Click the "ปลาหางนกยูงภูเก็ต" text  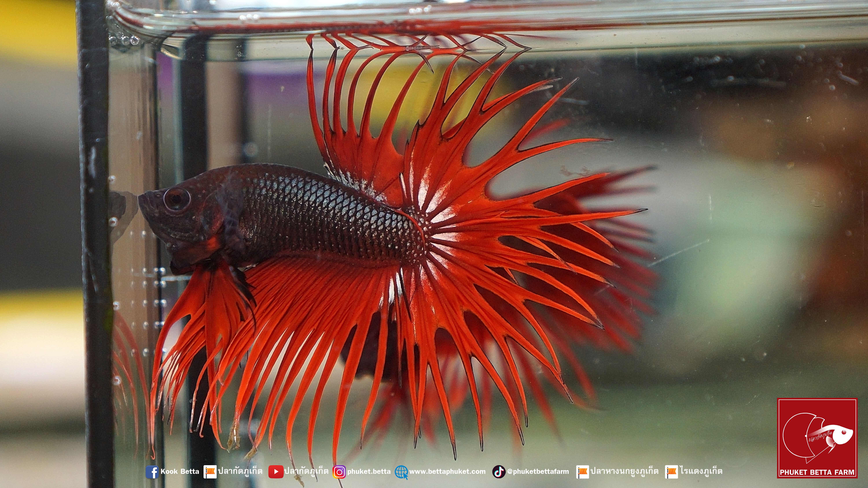624,471
